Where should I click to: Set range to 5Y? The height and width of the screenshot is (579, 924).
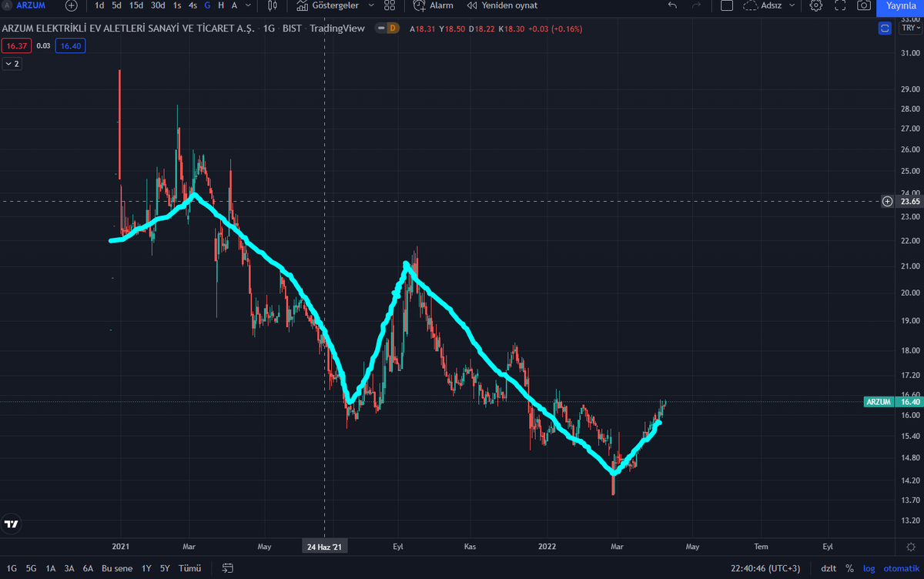[x=165, y=568]
